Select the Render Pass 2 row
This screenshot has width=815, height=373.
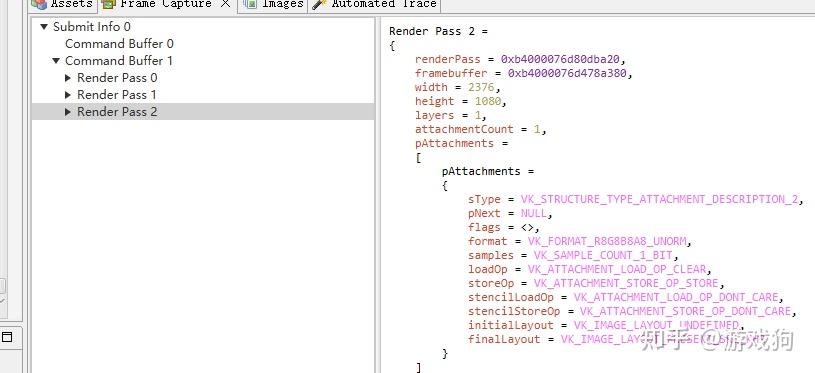point(203,112)
